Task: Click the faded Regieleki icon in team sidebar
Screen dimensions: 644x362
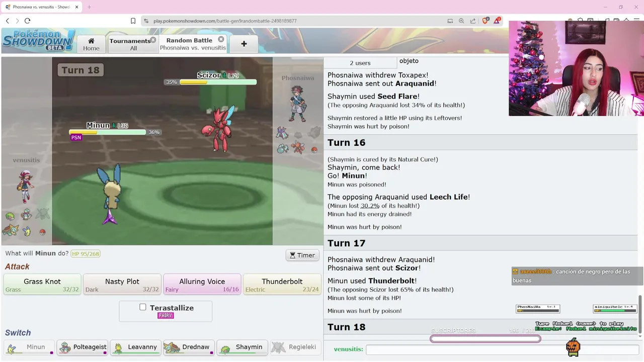Action: 43,214
